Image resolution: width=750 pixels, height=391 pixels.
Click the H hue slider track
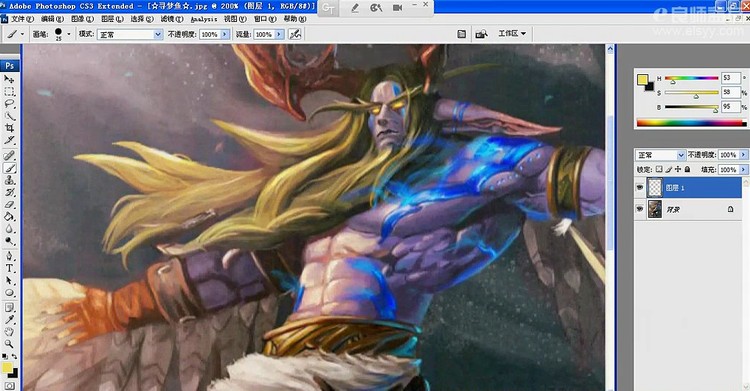pyautogui.click(x=692, y=78)
